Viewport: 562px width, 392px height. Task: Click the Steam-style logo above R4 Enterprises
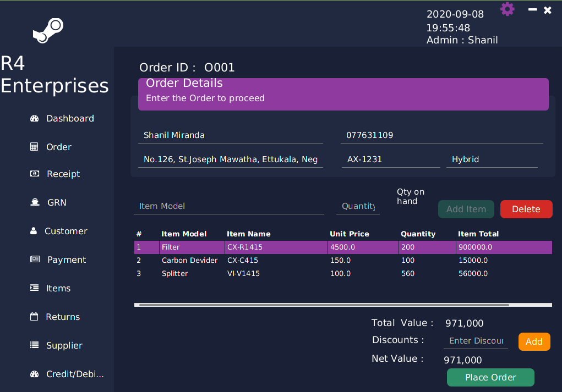(48, 31)
